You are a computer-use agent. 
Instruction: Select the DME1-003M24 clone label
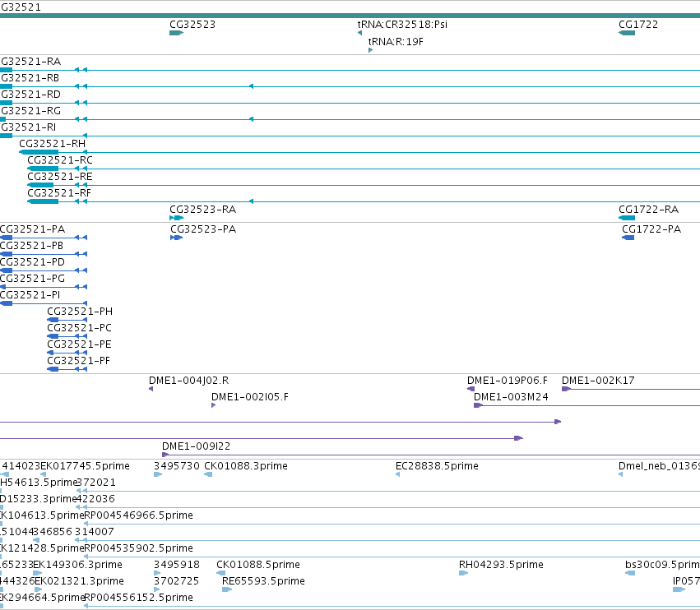click(x=511, y=397)
